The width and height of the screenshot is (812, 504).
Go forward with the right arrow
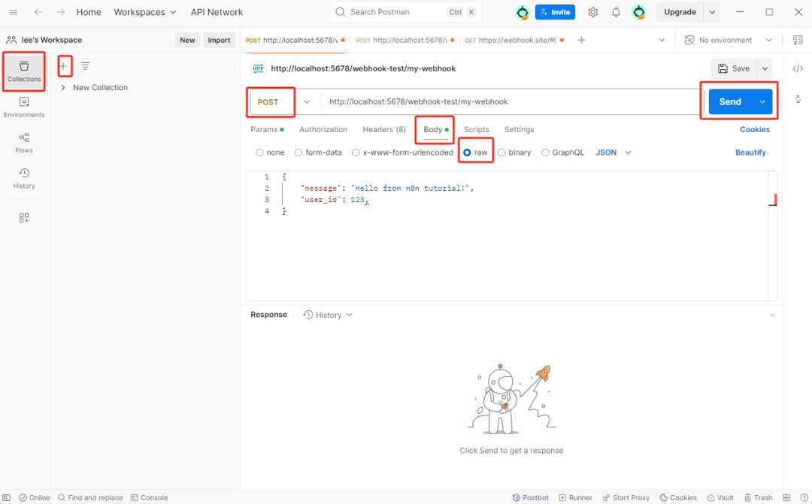[x=61, y=12]
